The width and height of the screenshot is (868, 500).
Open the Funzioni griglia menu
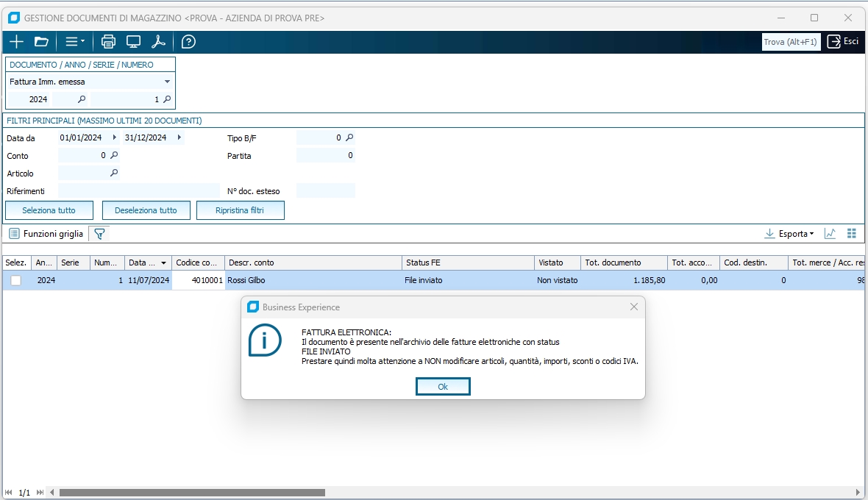pyautogui.click(x=46, y=234)
